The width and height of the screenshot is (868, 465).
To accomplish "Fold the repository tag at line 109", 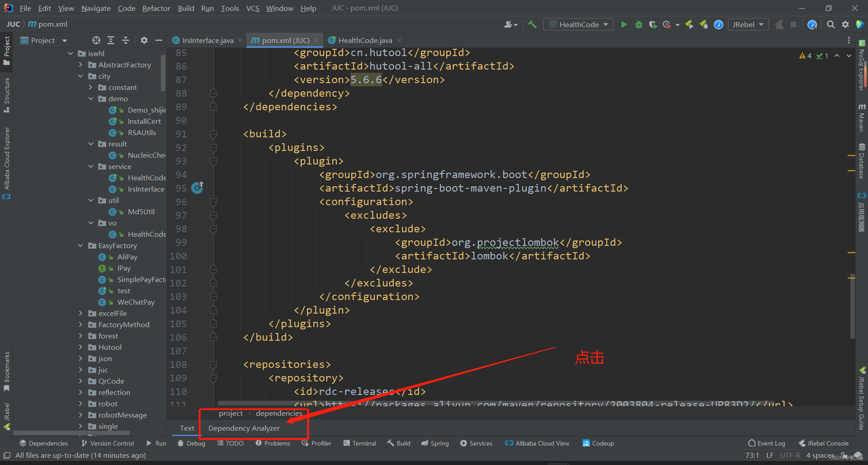I will click(213, 378).
